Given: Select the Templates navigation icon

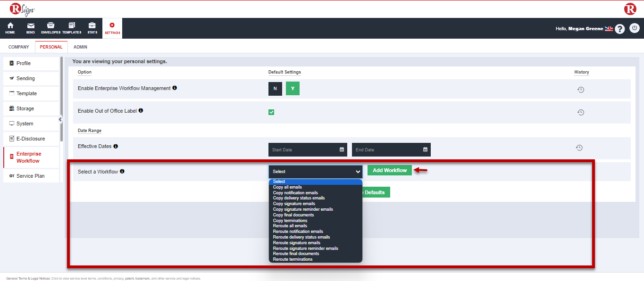Looking at the screenshot, I should 72,28.
